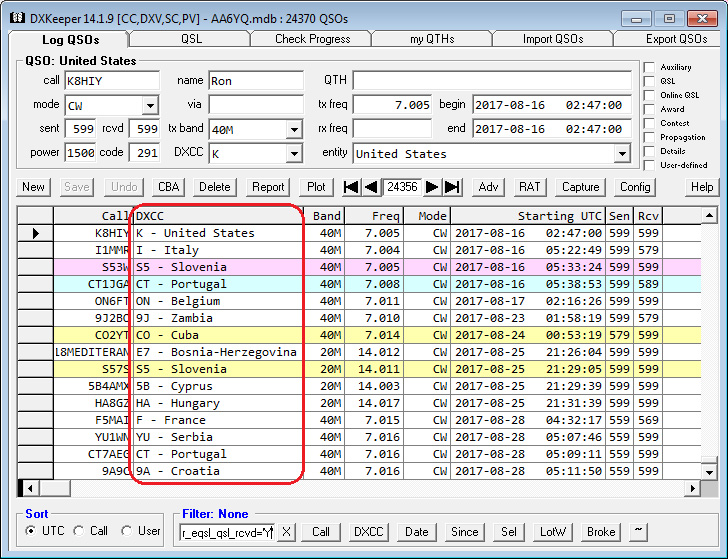Open the DXCC prefix dropdown showing K
The image size is (728, 559).
[x=294, y=153]
